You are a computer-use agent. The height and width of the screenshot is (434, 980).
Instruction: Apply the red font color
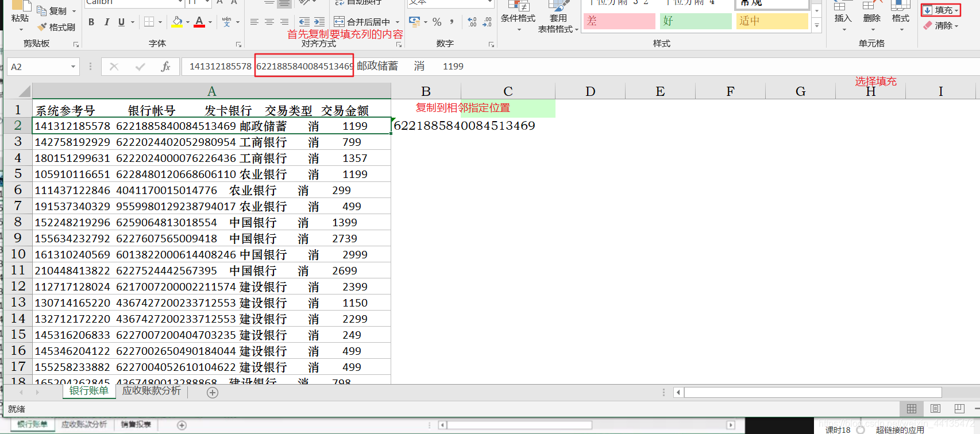[199, 22]
